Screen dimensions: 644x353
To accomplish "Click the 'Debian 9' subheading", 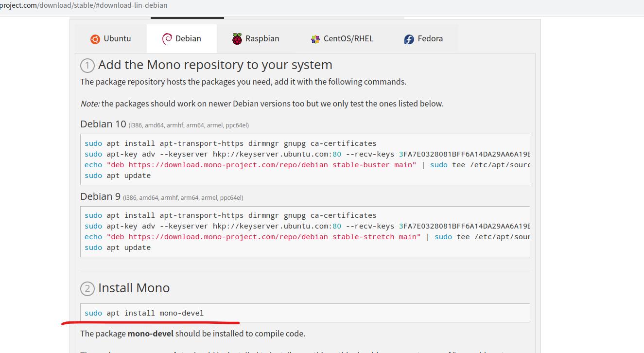I will 101,196.
